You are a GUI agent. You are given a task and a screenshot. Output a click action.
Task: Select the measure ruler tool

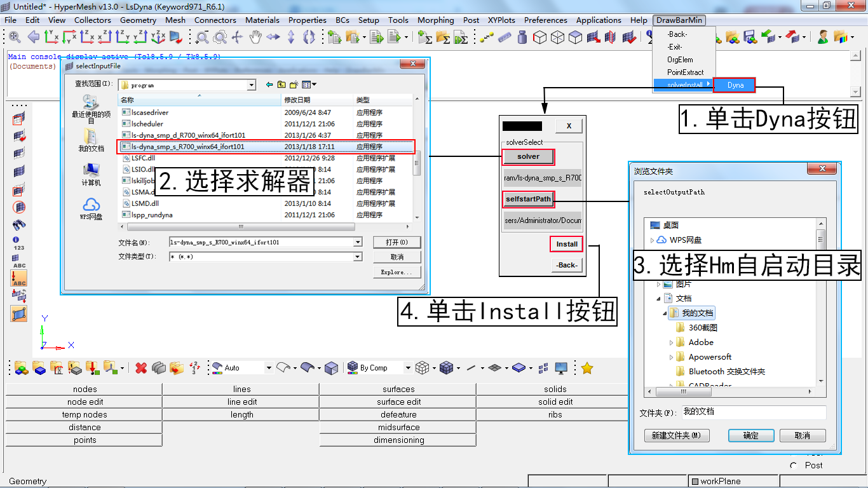[505, 37]
